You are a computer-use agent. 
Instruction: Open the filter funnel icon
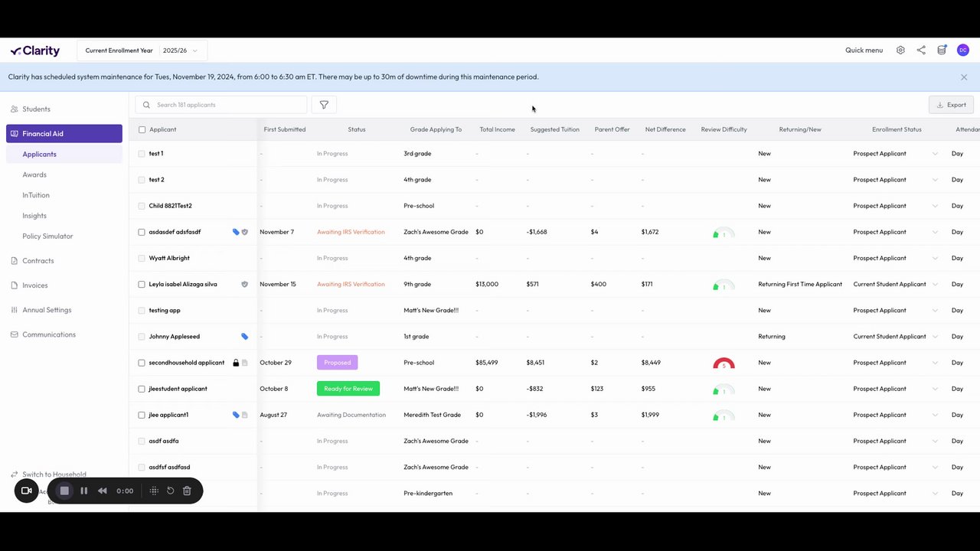coord(324,105)
